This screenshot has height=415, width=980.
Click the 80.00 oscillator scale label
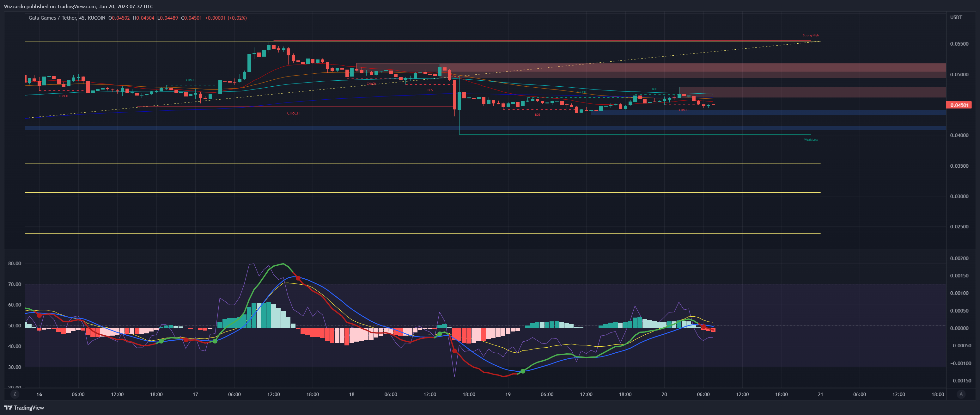(x=15, y=263)
